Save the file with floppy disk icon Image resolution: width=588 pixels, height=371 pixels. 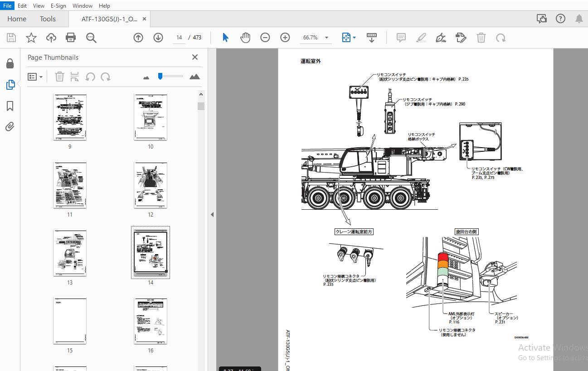point(11,38)
